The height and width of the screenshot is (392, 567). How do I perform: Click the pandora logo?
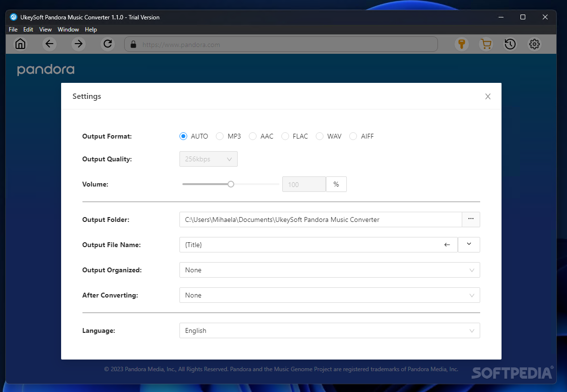point(46,70)
